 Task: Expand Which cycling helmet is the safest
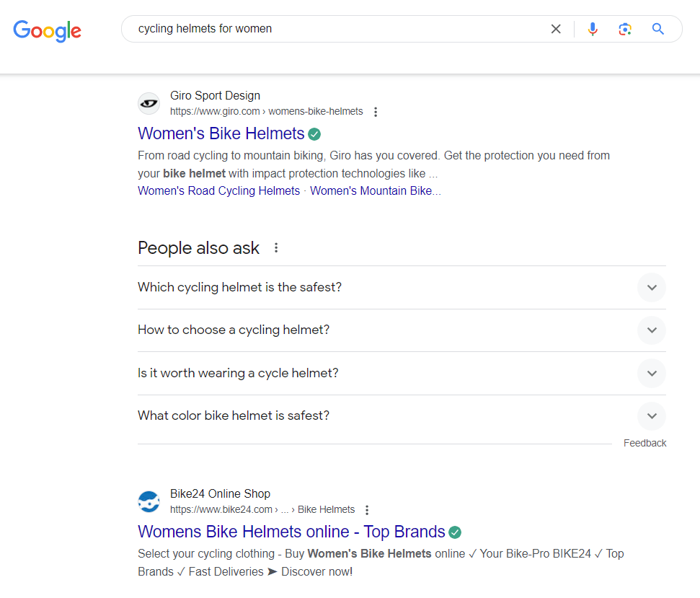pyautogui.click(x=402, y=287)
